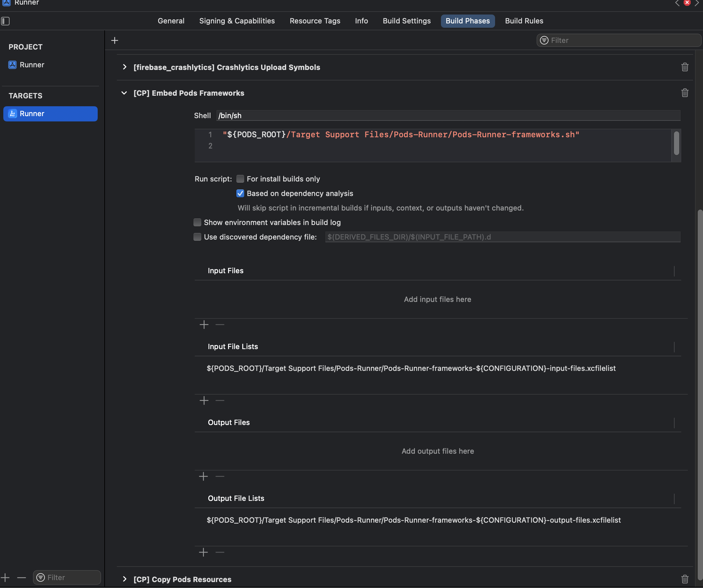The image size is (703, 588).
Task: Enable For install builds only
Action: pyautogui.click(x=240, y=179)
